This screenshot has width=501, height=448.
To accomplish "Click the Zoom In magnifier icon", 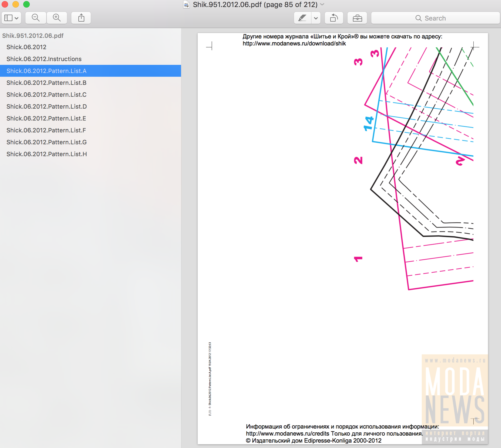I will click(x=57, y=18).
